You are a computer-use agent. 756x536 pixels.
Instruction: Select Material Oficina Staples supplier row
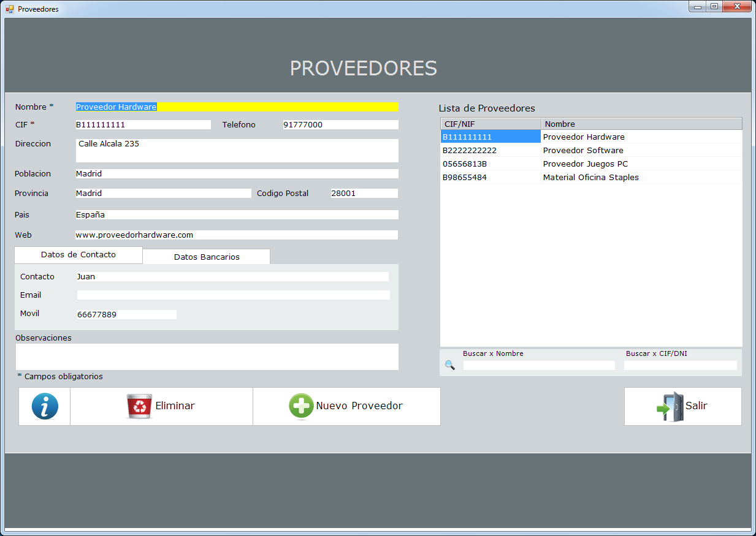click(590, 178)
